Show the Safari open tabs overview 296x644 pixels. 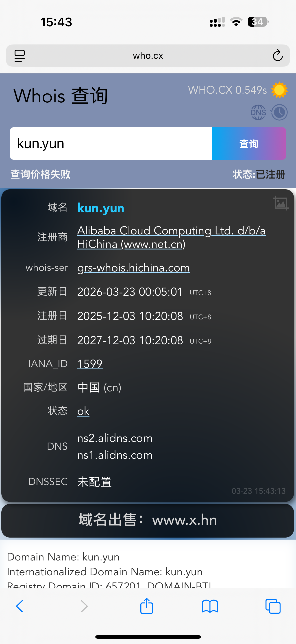(x=273, y=606)
